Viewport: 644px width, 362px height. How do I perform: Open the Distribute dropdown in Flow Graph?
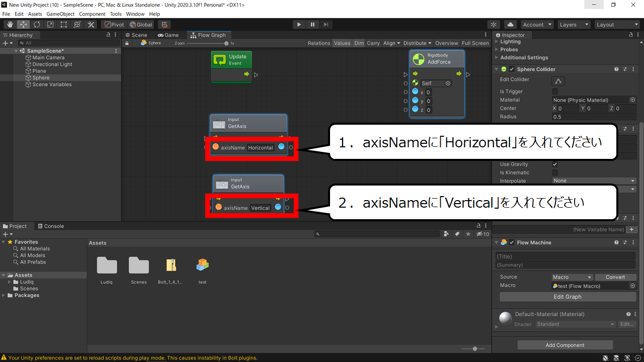[418, 43]
